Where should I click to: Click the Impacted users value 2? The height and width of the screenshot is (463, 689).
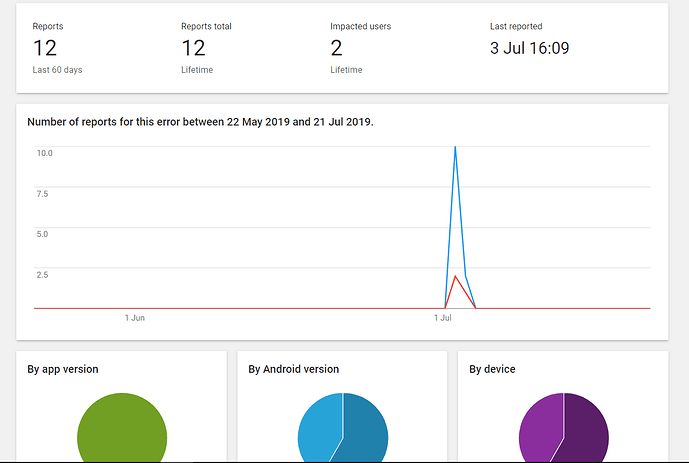click(x=336, y=48)
